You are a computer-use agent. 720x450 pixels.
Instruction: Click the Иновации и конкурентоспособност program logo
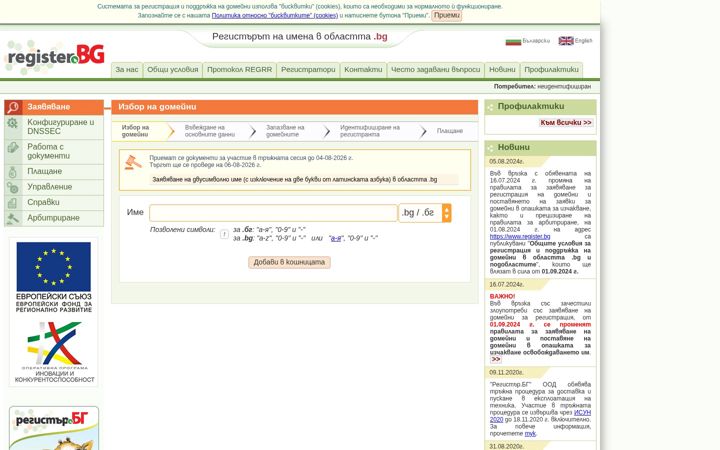coord(54,352)
